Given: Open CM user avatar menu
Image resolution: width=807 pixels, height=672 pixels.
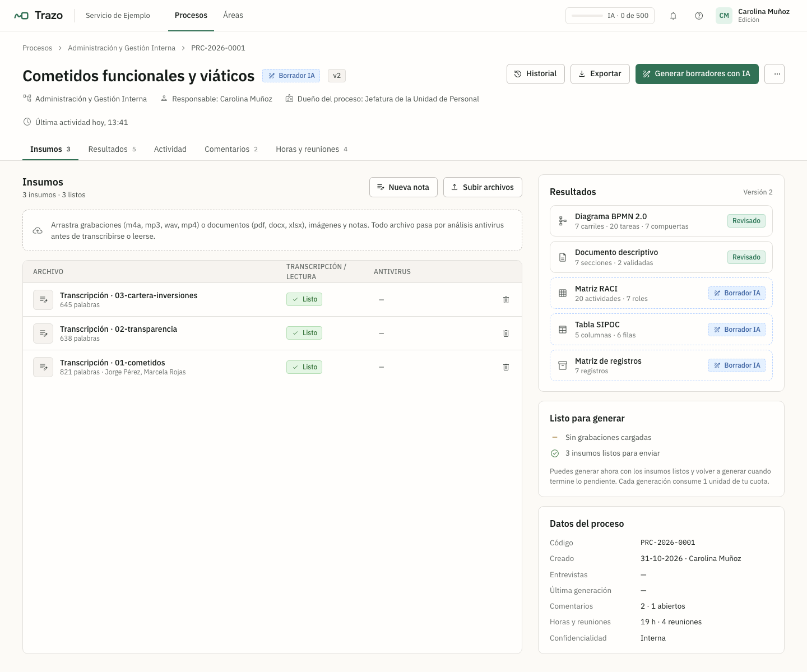Looking at the screenshot, I should [724, 16].
